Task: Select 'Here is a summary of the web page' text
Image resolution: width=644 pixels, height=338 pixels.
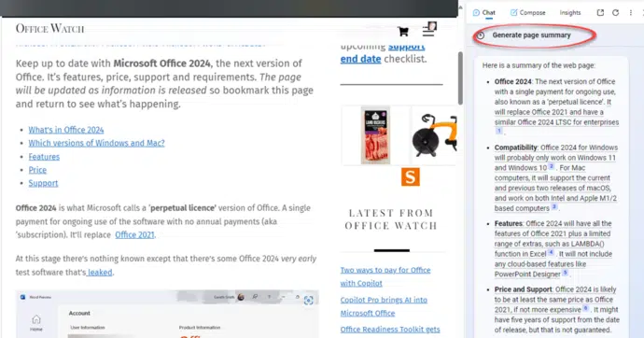Action: (x=539, y=65)
